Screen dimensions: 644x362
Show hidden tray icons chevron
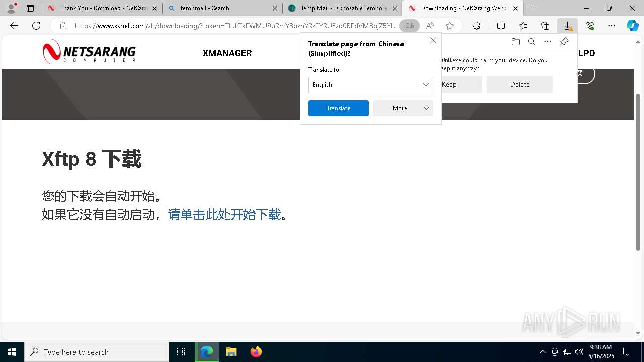tap(542, 352)
